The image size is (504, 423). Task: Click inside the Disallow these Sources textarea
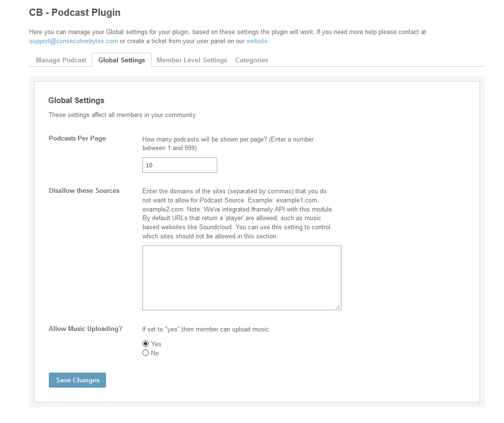pyautogui.click(x=241, y=278)
